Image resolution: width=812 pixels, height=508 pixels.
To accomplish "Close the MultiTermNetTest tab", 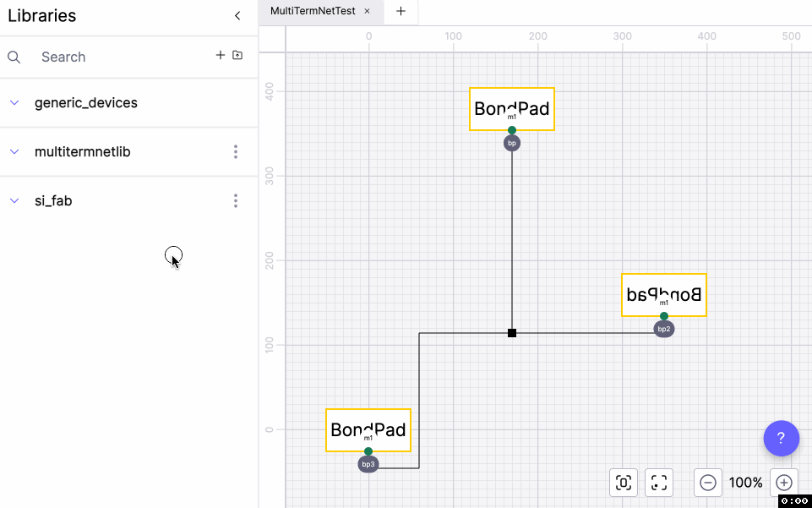I will pos(367,11).
